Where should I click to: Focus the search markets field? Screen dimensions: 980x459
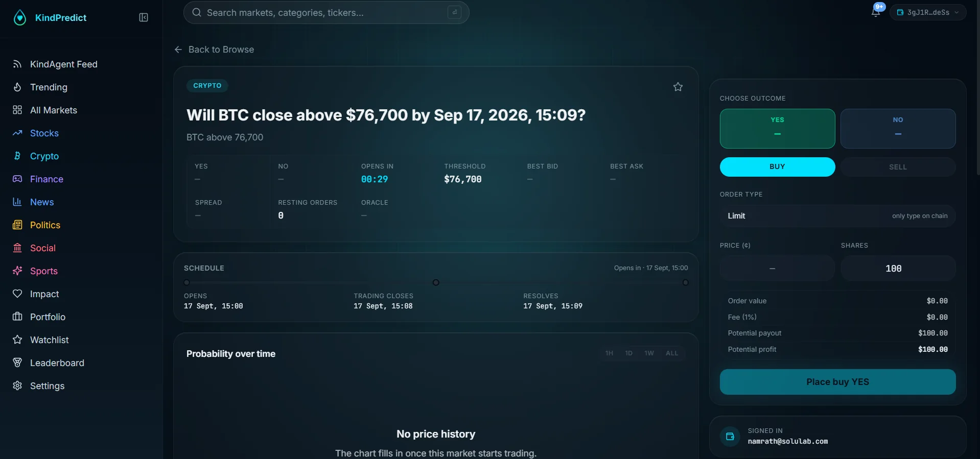coord(326,12)
